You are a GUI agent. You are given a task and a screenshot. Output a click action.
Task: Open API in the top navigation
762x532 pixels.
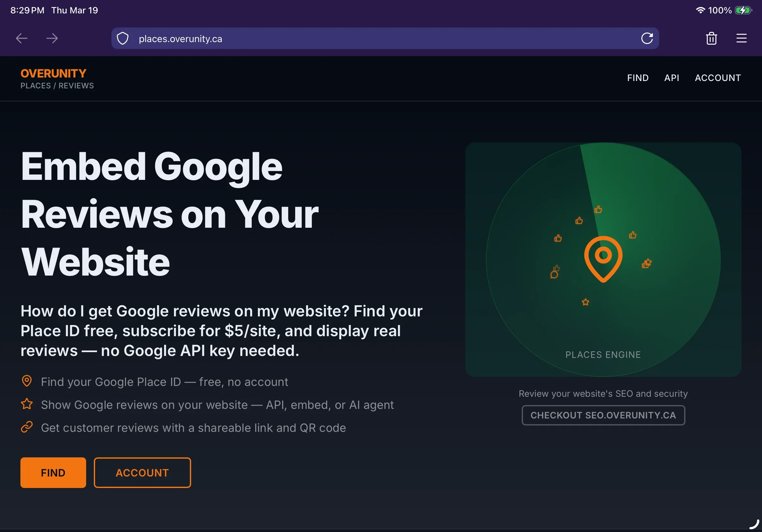pyautogui.click(x=671, y=78)
